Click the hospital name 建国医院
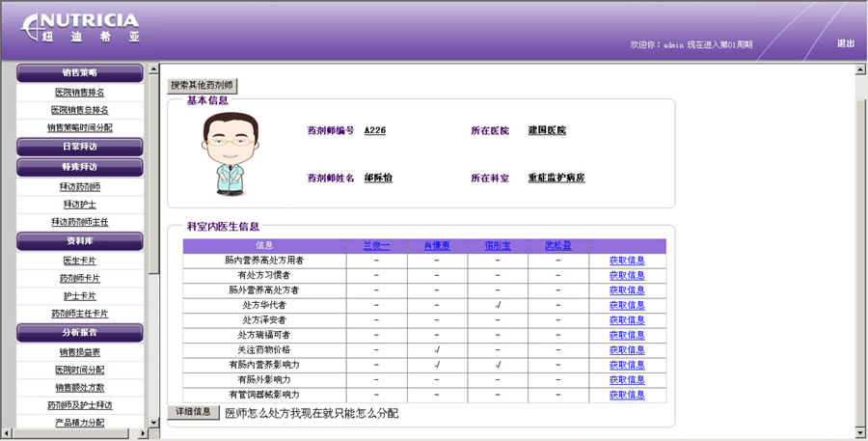The height and width of the screenshot is (441, 868). tap(547, 130)
